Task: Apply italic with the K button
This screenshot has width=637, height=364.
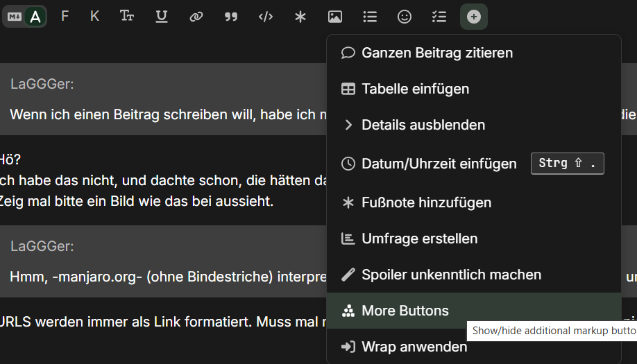Action: coord(94,17)
